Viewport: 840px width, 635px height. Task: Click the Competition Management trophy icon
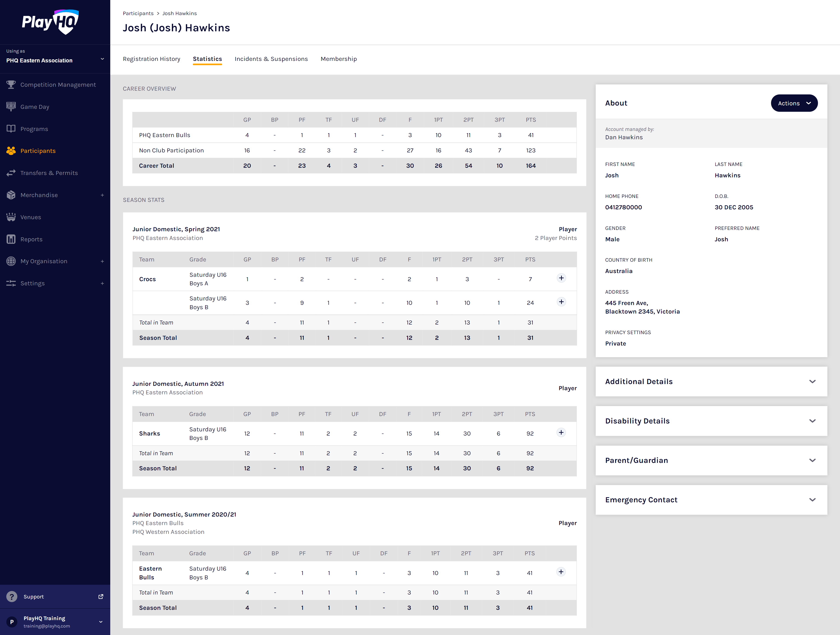tap(11, 84)
